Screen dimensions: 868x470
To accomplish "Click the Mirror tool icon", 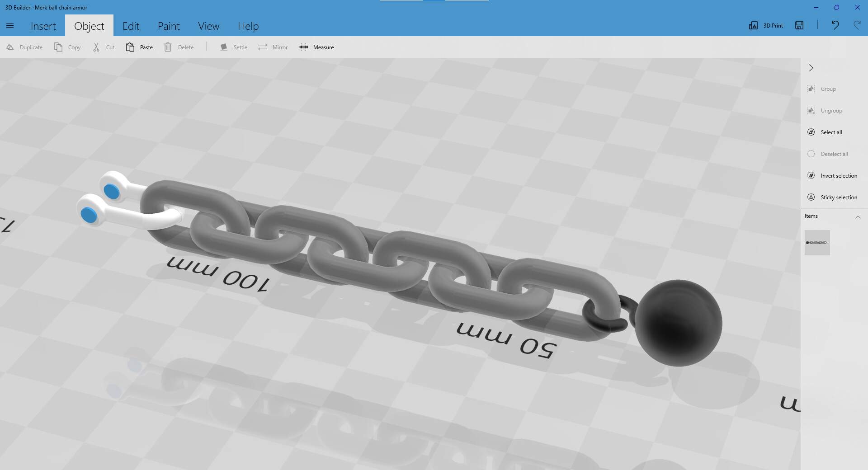I will click(263, 47).
